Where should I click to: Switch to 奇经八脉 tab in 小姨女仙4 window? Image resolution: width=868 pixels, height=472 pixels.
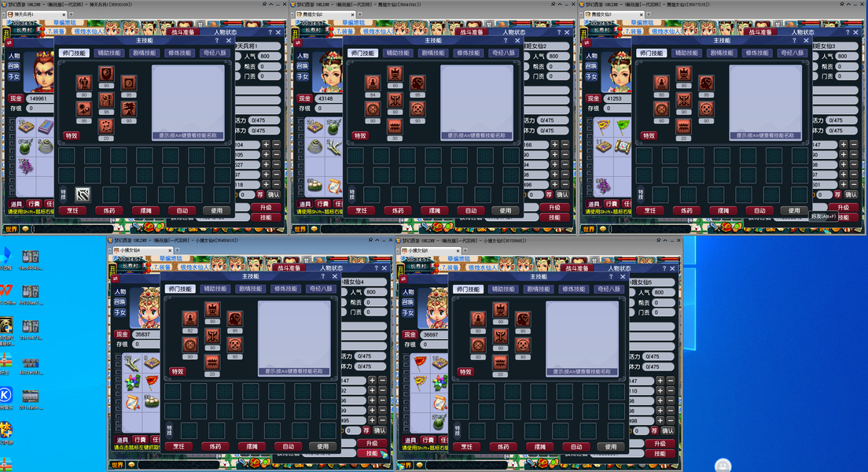pos(322,289)
